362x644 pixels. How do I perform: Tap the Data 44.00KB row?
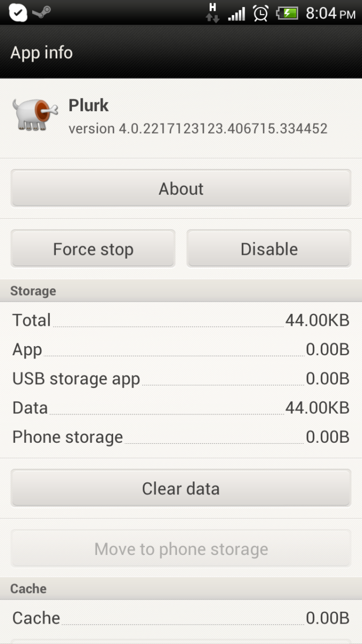coord(181,408)
